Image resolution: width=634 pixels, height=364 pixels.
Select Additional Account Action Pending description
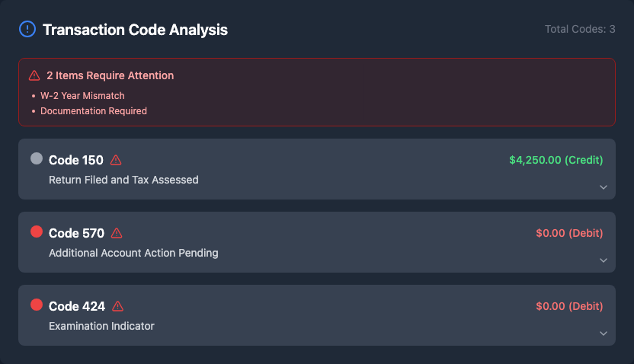click(133, 253)
